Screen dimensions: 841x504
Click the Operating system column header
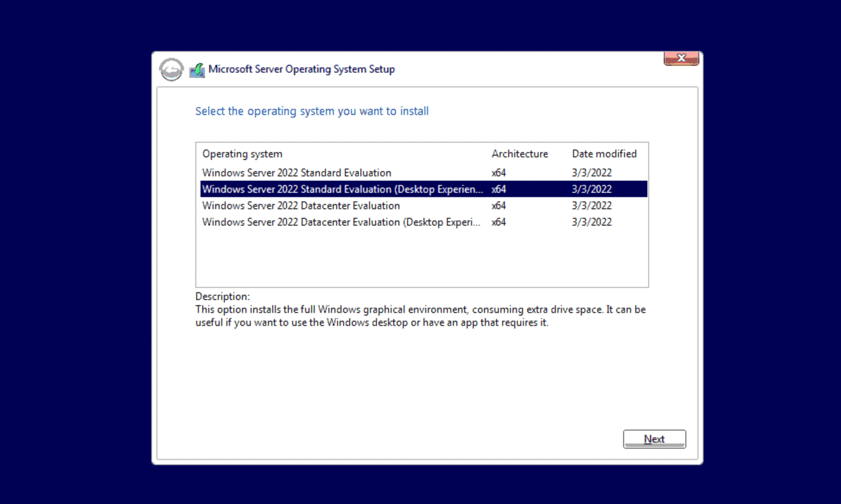[x=242, y=154]
